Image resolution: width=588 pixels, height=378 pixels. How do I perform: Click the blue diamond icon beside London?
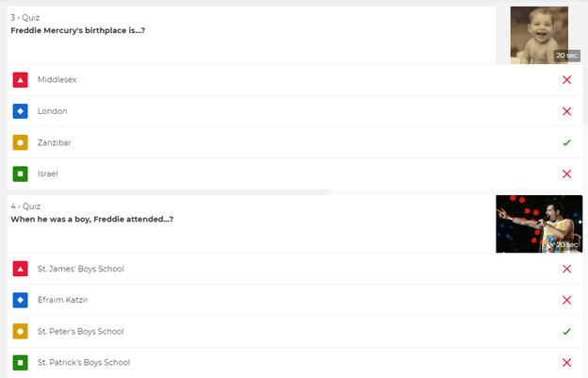pos(20,111)
